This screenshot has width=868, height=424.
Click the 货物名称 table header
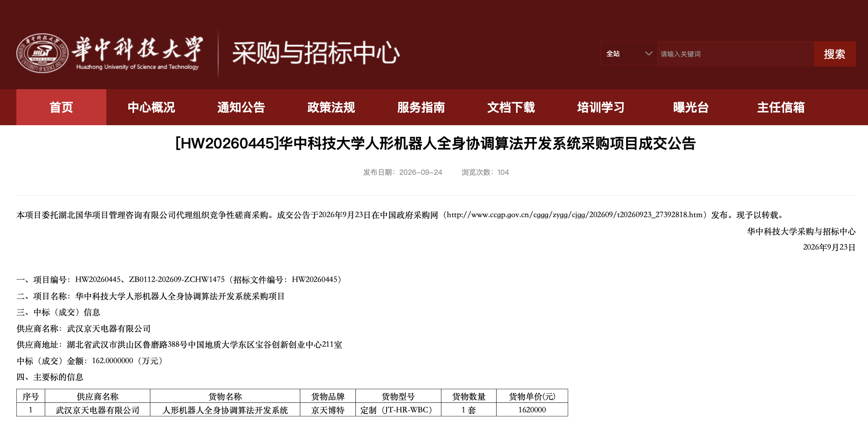click(225, 396)
